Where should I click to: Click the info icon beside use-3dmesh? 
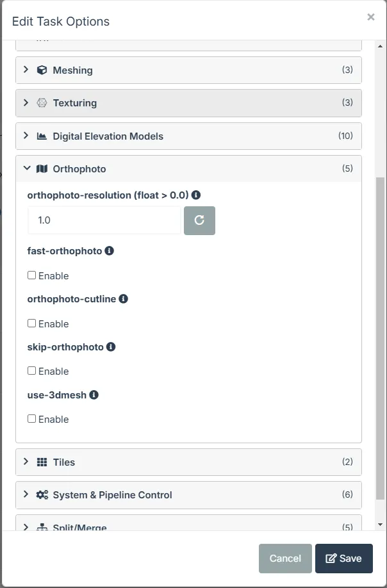tap(94, 395)
